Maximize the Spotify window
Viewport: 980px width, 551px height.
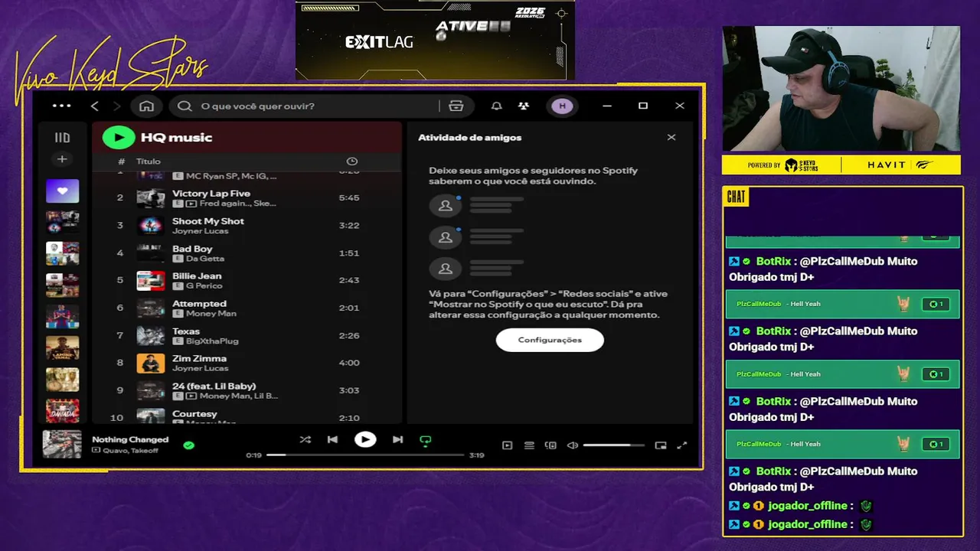[x=643, y=106]
